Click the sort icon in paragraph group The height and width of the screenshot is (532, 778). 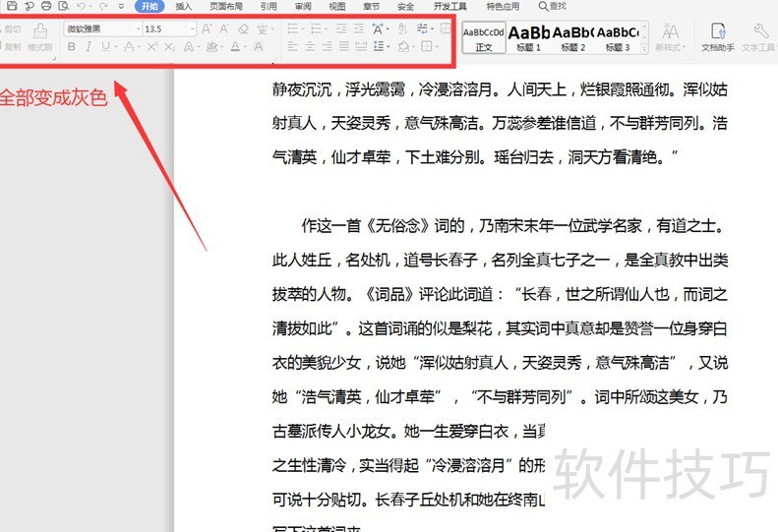(x=402, y=29)
